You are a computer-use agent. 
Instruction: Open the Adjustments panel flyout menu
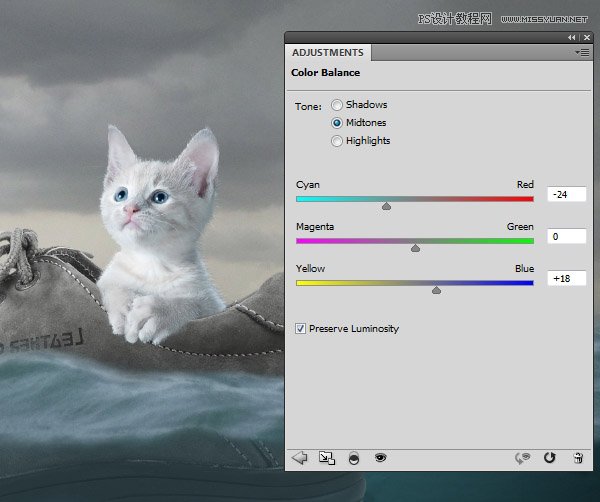pos(580,52)
